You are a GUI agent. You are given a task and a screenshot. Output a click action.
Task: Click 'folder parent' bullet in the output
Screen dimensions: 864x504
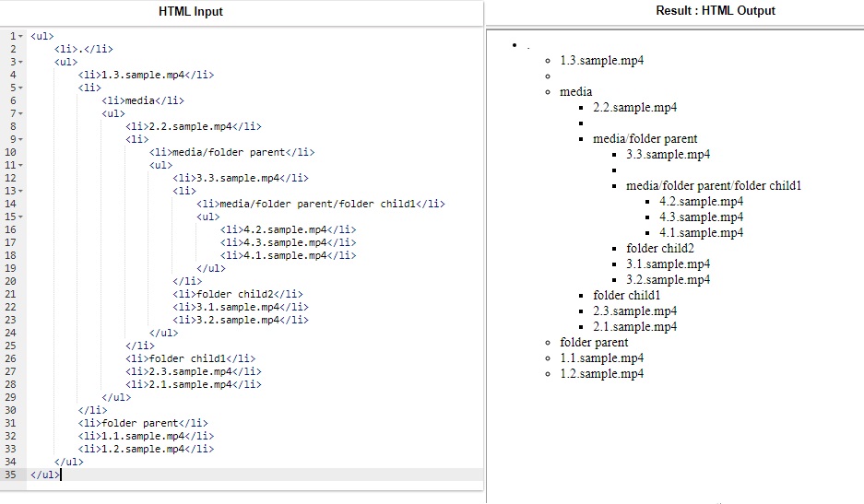pos(594,343)
